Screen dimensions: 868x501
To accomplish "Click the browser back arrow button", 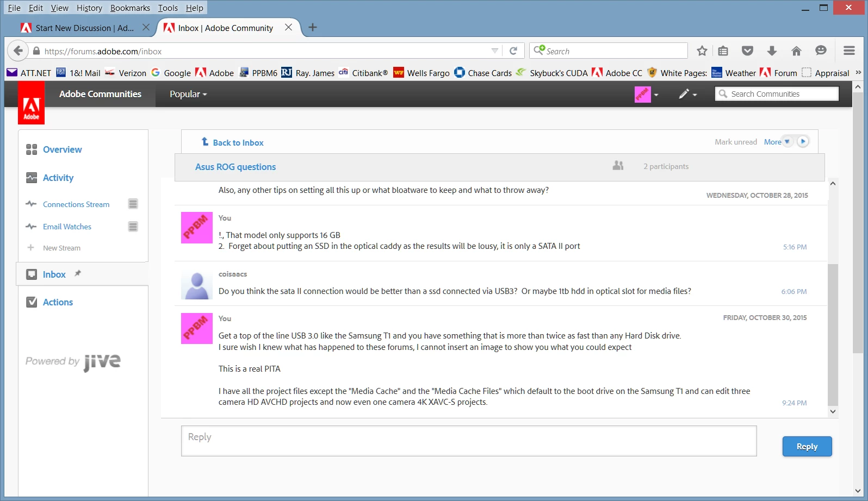I will (18, 51).
